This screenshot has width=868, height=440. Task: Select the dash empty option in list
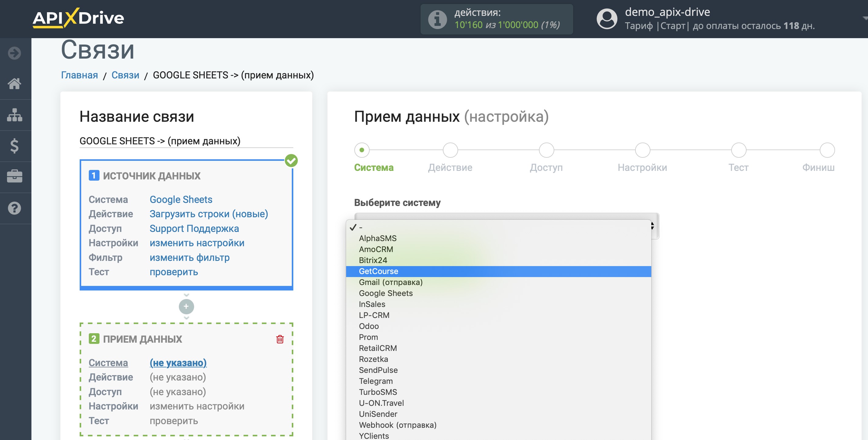pyautogui.click(x=498, y=227)
